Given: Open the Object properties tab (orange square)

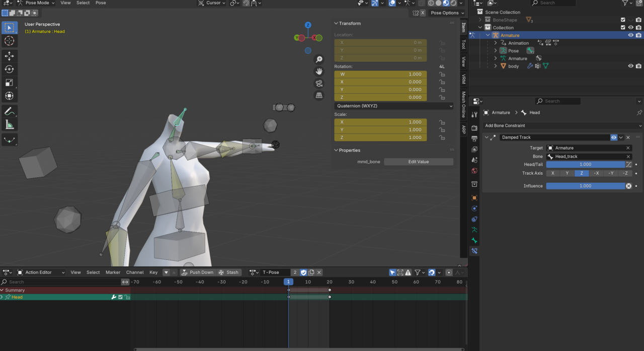Looking at the screenshot, I should point(474,198).
